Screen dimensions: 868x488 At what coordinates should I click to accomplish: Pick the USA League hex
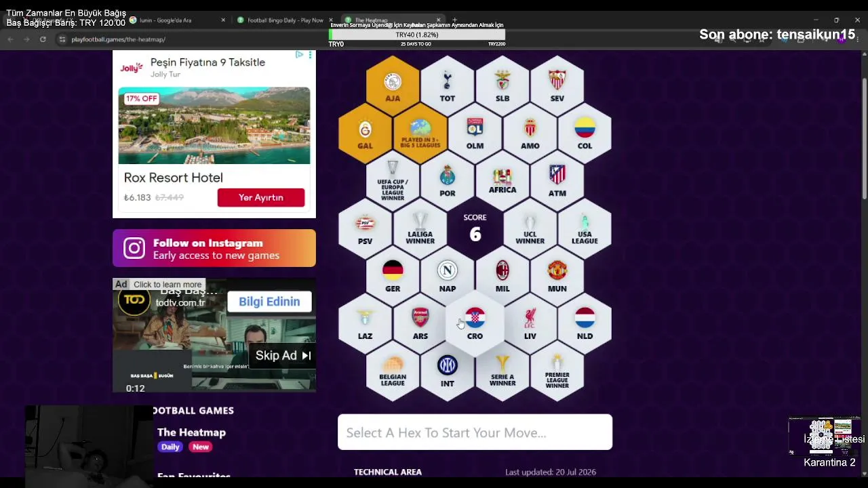[x=585, y=228]
